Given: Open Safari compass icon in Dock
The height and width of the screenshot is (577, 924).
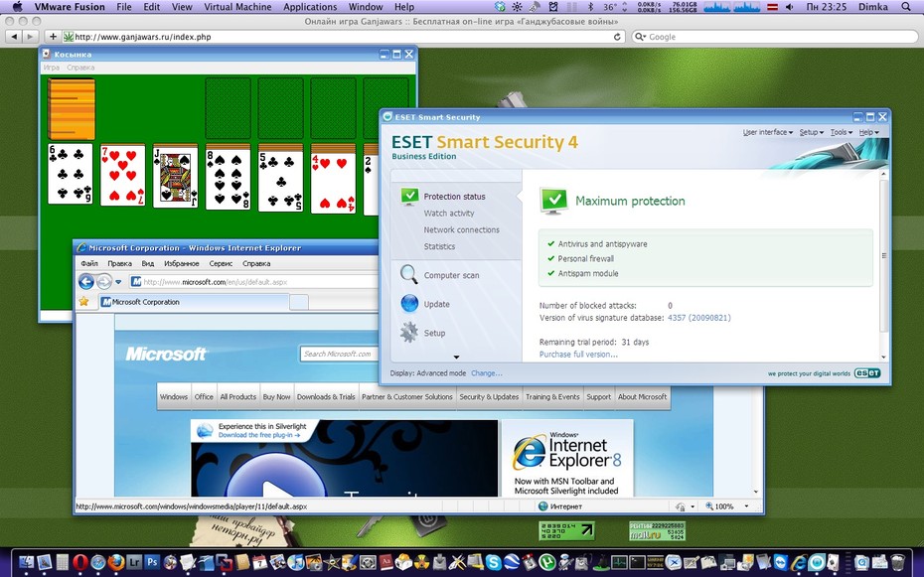Looking at the screenshot, I should tap(97, 562).
